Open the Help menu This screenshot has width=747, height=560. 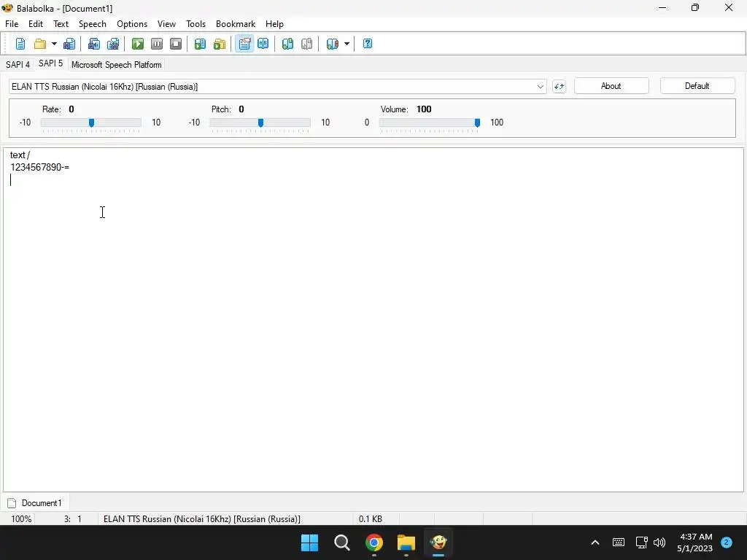274,24
